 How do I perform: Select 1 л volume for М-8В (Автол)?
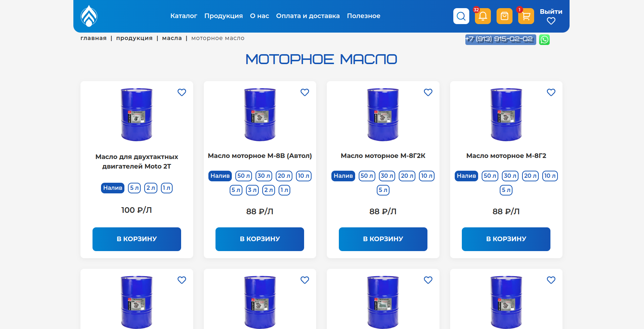coord(285,190)
